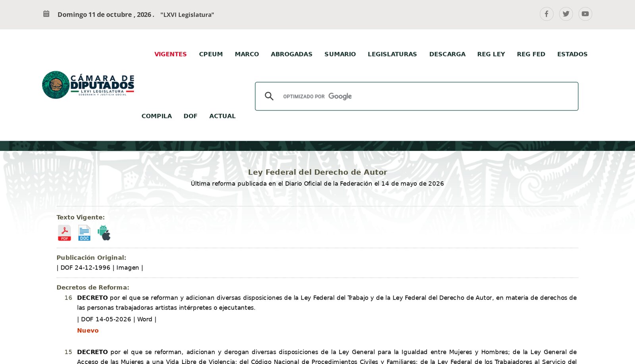
Task: Open the COMPILA menu item
Action: click(157, 116)
